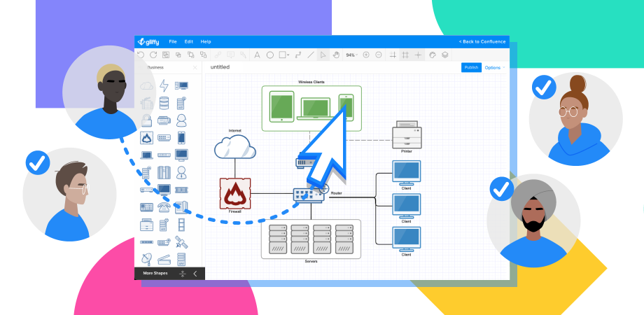Pick the rotary telephone shape from library
Screen dimensions: 644x315
click(164, 207)
